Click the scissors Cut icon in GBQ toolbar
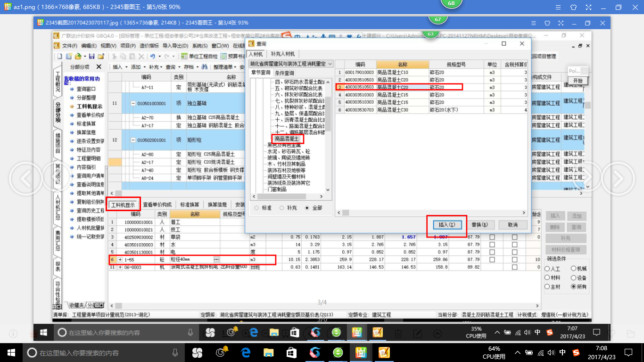This screenshot has width=644, height=362. pyautogui.click(x=114, y=56)
